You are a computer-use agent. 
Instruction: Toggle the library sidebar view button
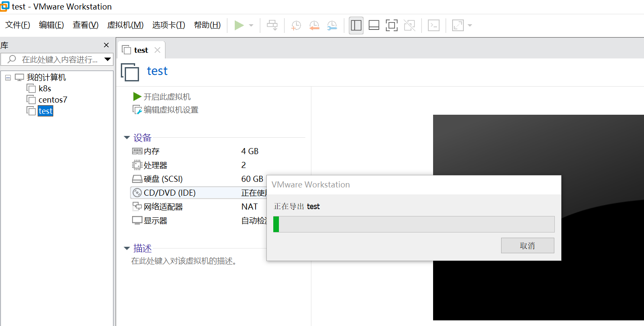[x=356, y=26]
